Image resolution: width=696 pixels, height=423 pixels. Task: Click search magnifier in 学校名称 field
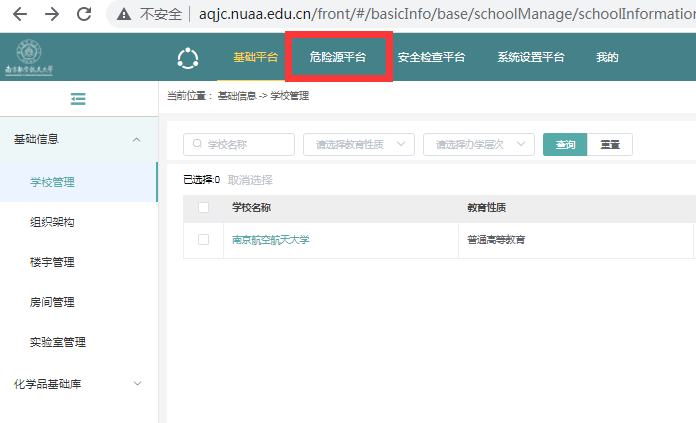[198, 145]
